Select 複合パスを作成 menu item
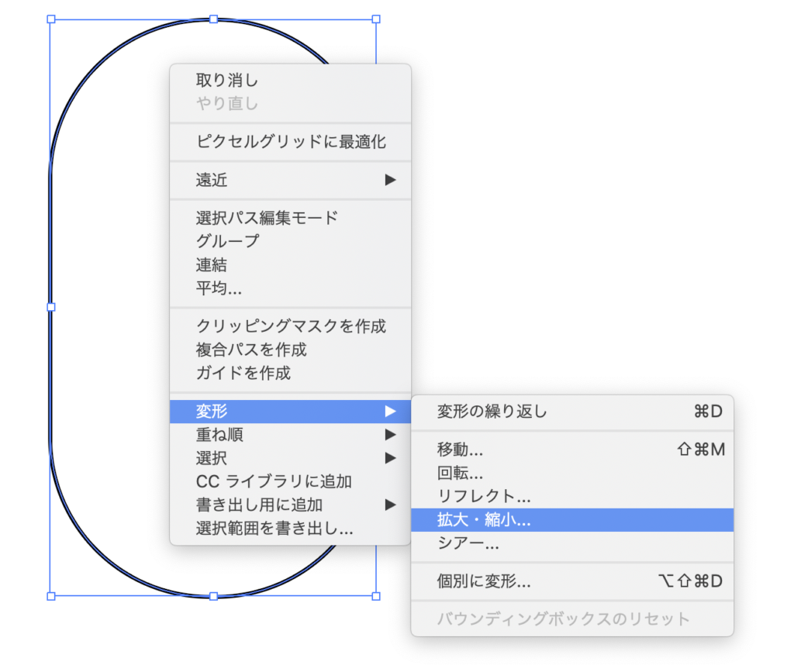794x672 pixels. (x=251, y=350)
